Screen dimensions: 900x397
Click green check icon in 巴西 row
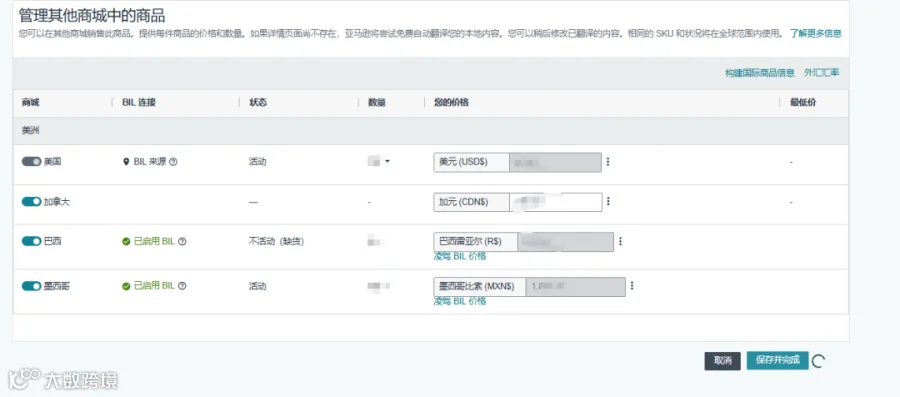coord(126,242)
